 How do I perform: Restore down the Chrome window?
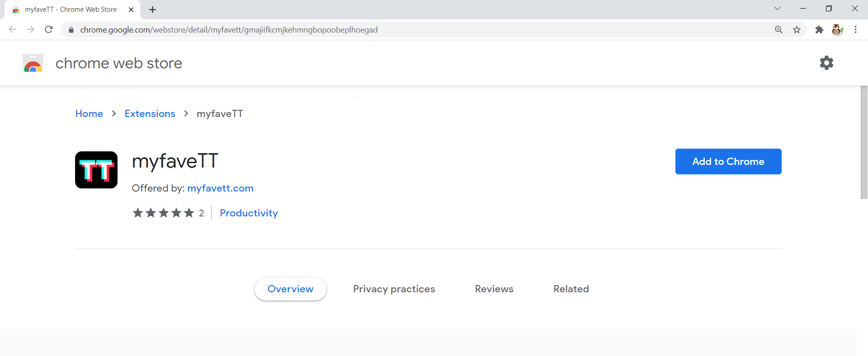coord(829,9)
